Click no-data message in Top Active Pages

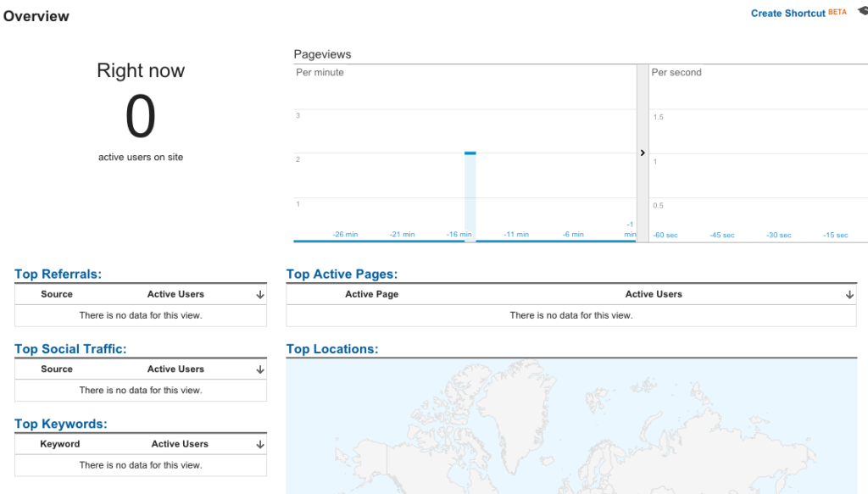pyautogui.click(x=571, y=315)
